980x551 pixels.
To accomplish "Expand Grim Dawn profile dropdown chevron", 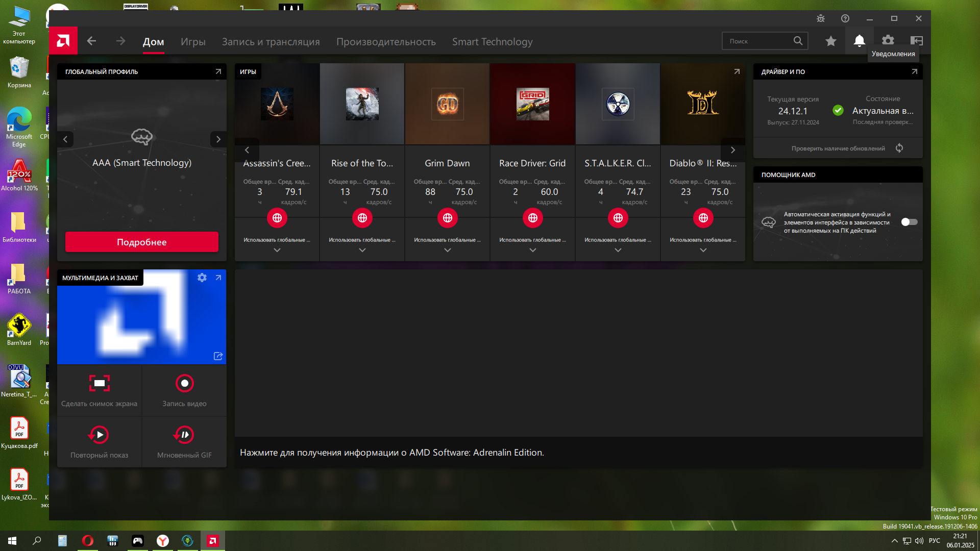I will [x=448, y=250].
